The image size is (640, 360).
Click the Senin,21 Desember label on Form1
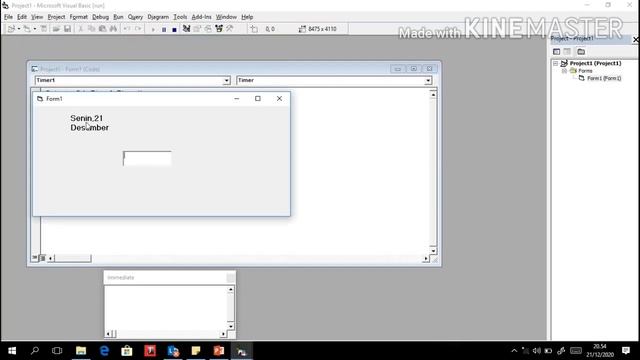[89, 123]
